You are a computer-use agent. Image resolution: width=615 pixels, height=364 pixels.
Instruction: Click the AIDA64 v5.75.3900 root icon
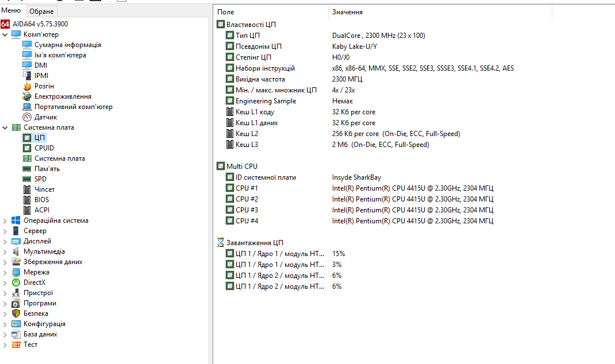tap(5, 24)
